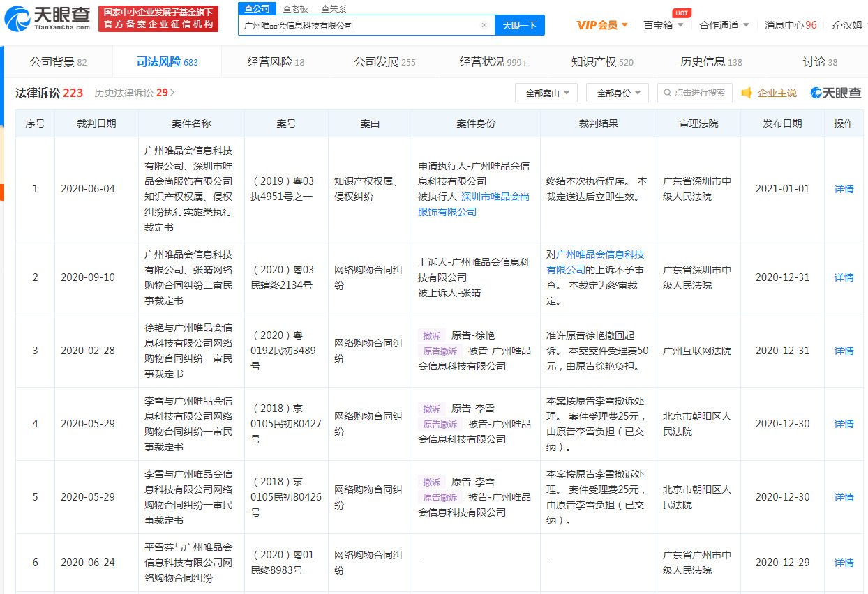
Task: Click the 裁判日期 column header
Action: click(96, 123)
